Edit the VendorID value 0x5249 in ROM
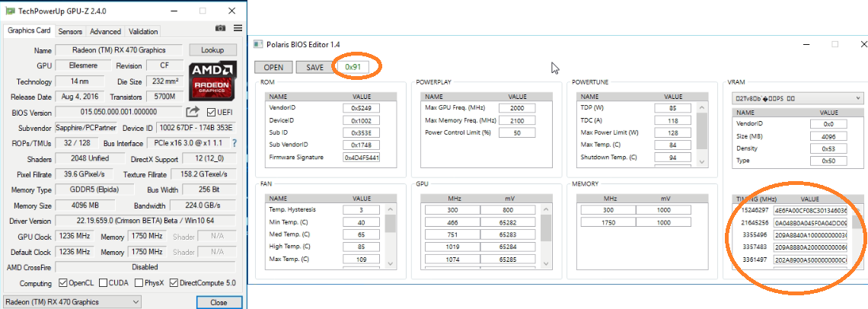Viewport: 868px width, 309px height. click(361, 108)
